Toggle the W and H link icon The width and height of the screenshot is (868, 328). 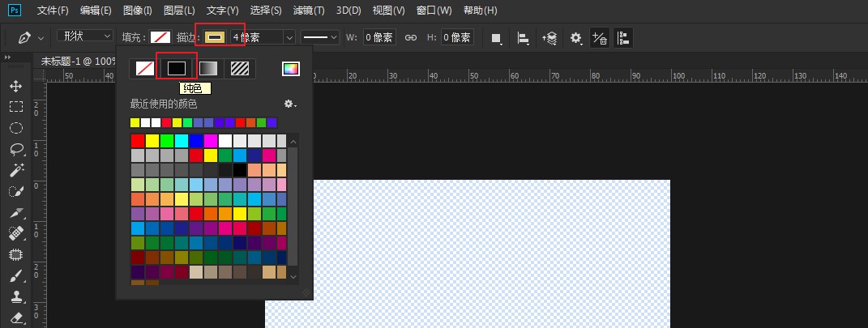(x=411, y=37)
